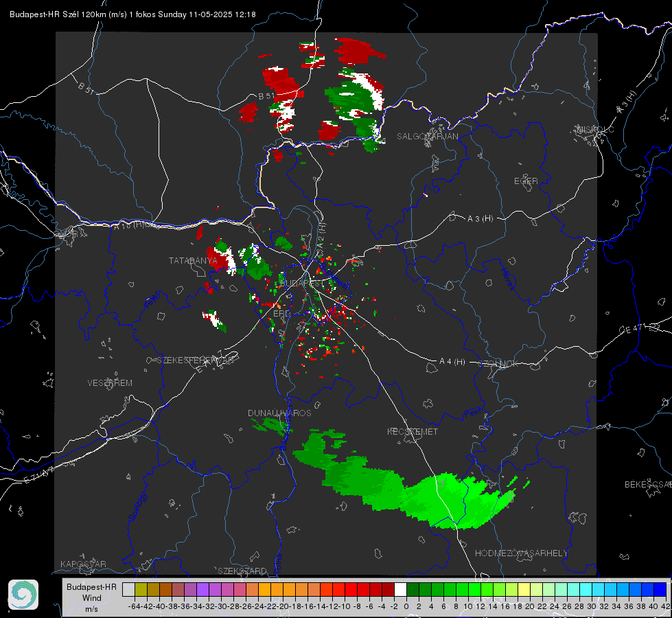Select the deep blue 40 to 42 swatch
The height and width of the screenshot is (618, 672).
pyautogui.click(x=660, y=589)
